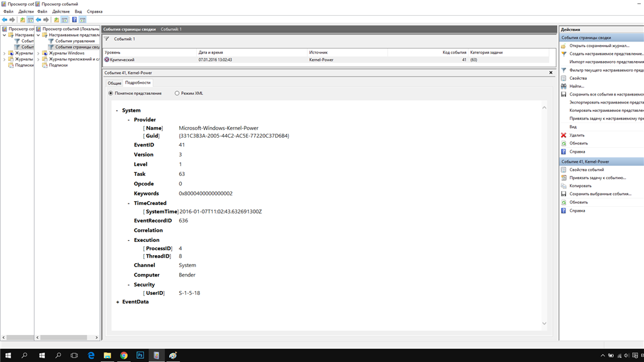The image size is (644, 362).
Task: Collapse the 'Execution' node
Action: 128,240
